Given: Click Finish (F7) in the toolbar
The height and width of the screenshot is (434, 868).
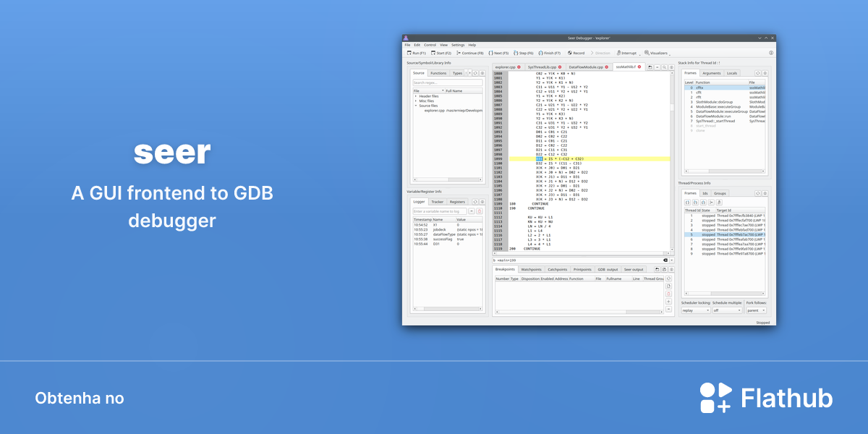Looking at the screenshot, I should pos(549,53).
